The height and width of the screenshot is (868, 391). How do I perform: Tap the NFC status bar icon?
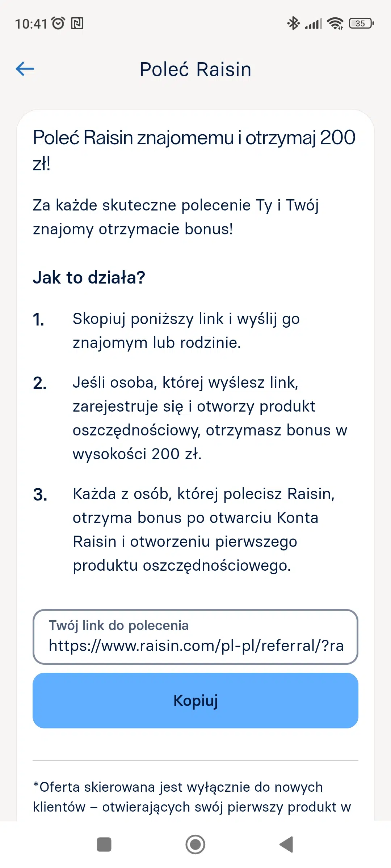pyautogui.click(x=77, y=24)
